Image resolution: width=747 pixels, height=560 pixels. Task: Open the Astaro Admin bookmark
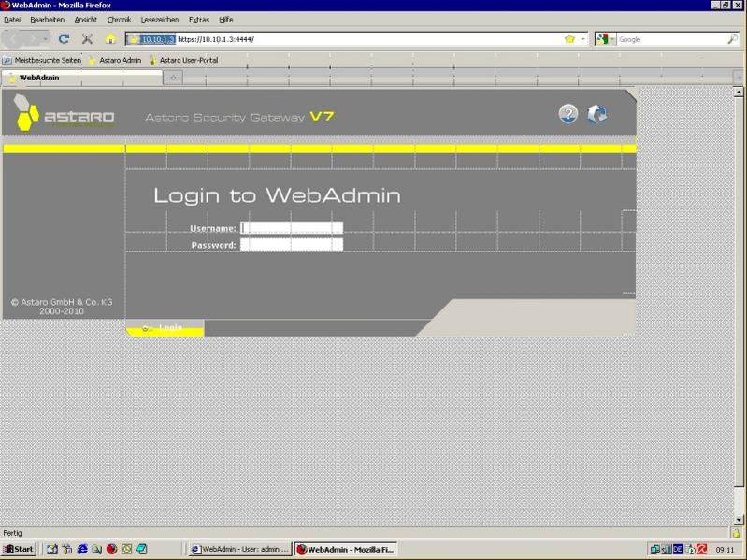115,60
